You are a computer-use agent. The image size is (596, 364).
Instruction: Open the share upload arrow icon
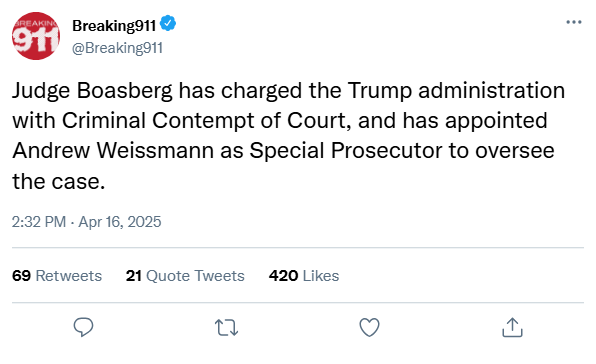click(x=512, y=327)
